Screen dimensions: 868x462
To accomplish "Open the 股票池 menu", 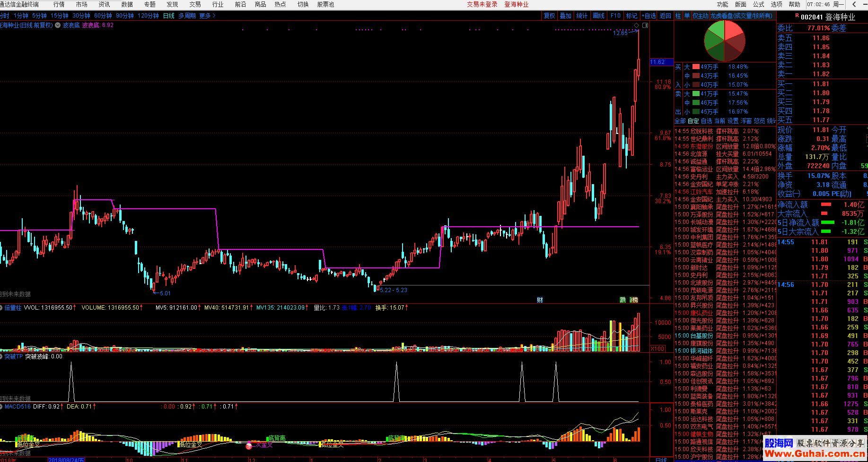I will click(325, 4).
